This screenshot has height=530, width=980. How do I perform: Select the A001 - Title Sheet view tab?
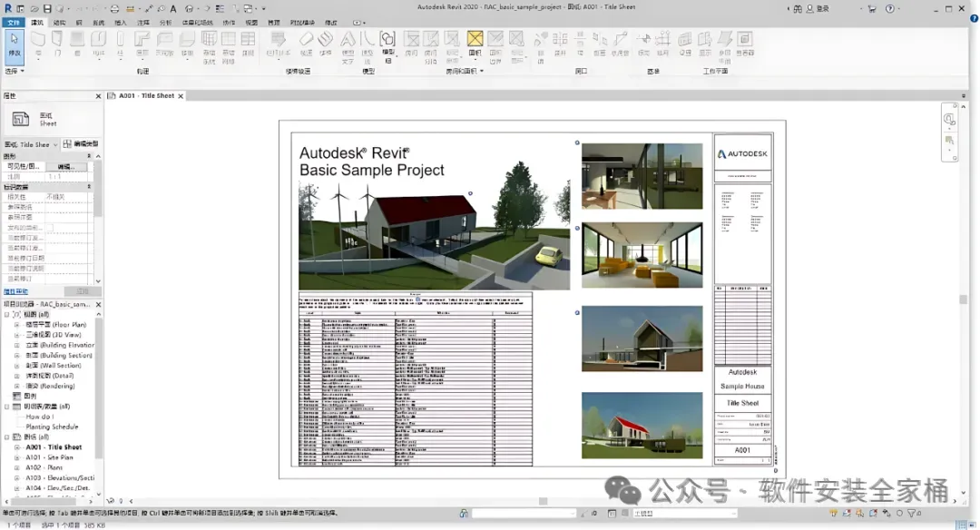(x=146, y=96)
